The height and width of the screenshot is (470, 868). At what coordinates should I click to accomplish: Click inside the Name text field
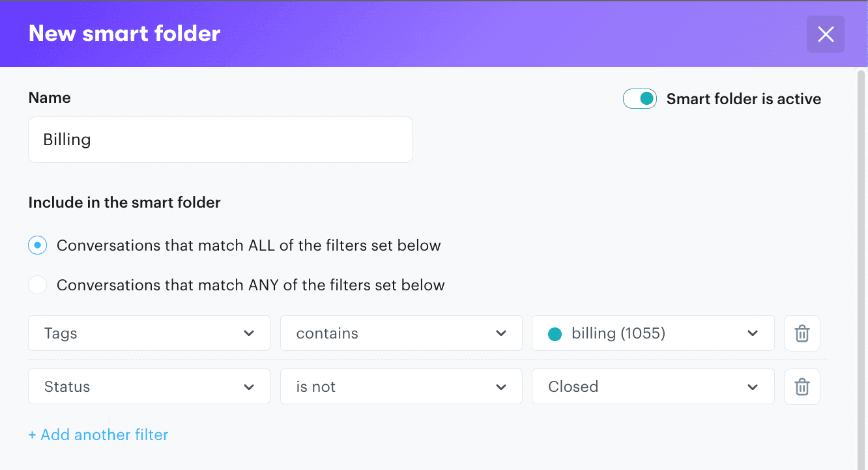coord(220,139)
